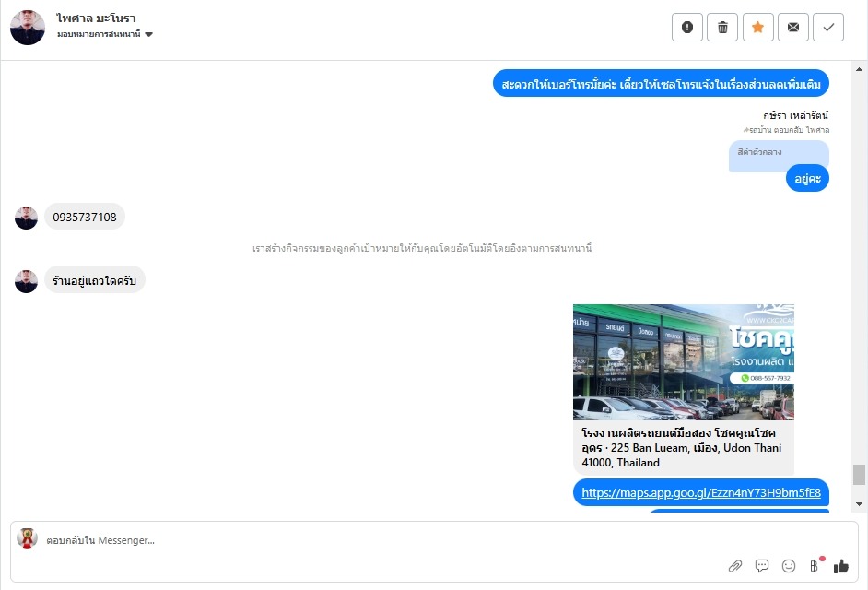Open the maps.app.goo.gl link
This screenshot has width=868, height=590.
(x=701, y=492)
